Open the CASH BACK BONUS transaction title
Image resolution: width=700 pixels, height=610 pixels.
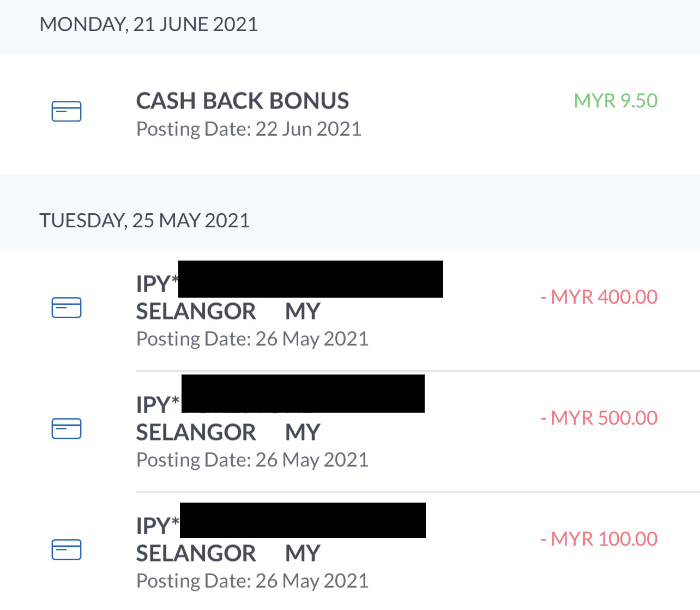(243, 101)
